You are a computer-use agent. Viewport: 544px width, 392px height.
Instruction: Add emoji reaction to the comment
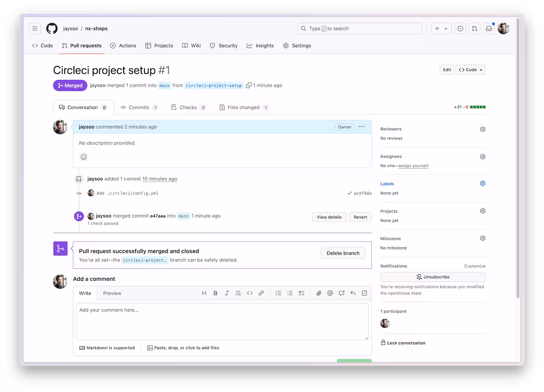[84, 157]
